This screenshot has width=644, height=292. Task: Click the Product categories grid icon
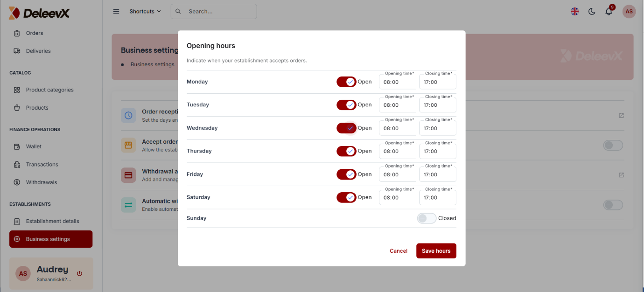[17, 90]
